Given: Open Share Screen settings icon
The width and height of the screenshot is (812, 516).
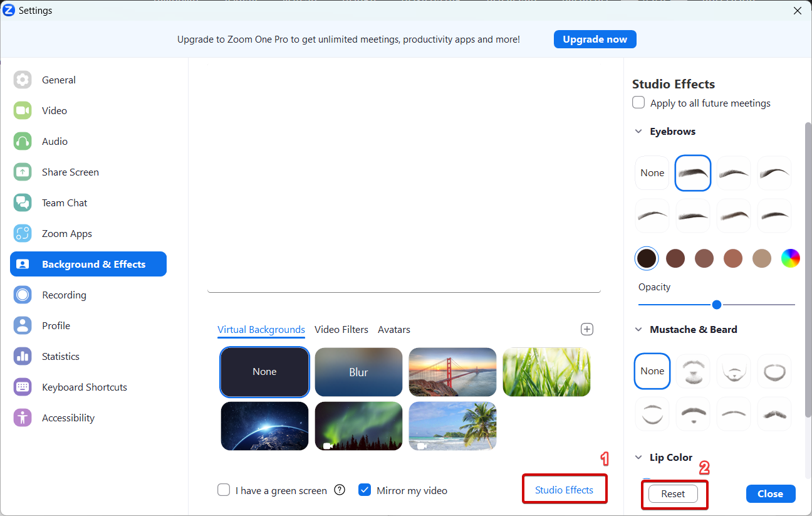Looking at the screenshot, I should 23,172.
